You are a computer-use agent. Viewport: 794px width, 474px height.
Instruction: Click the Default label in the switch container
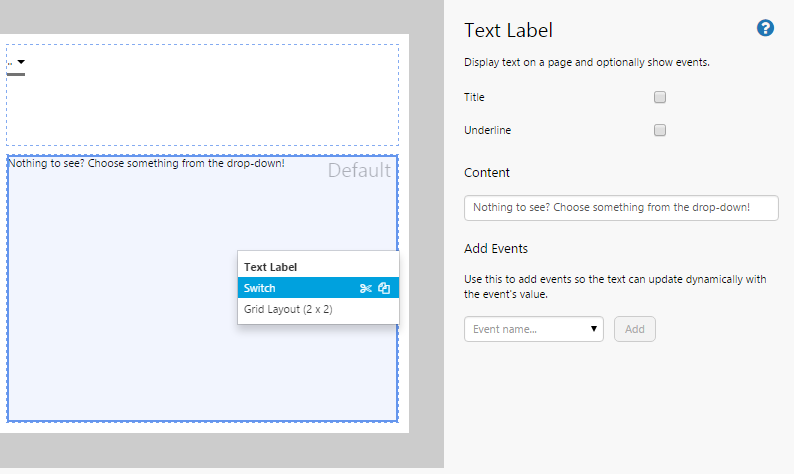(359, 171)
